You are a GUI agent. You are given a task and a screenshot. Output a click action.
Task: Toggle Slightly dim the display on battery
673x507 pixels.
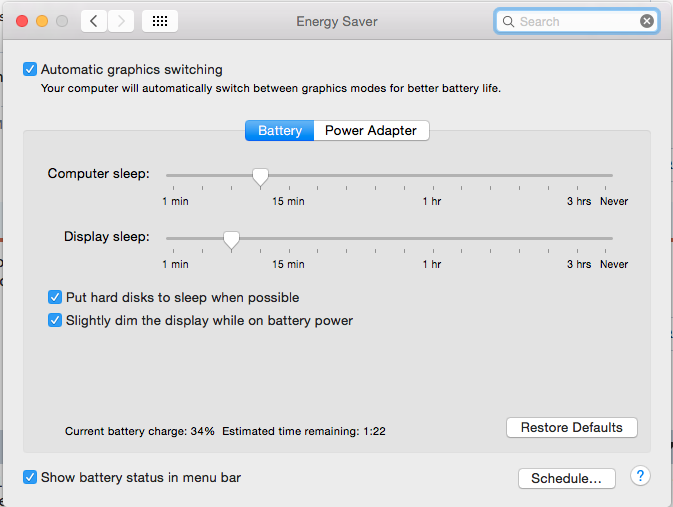(55, 320)
